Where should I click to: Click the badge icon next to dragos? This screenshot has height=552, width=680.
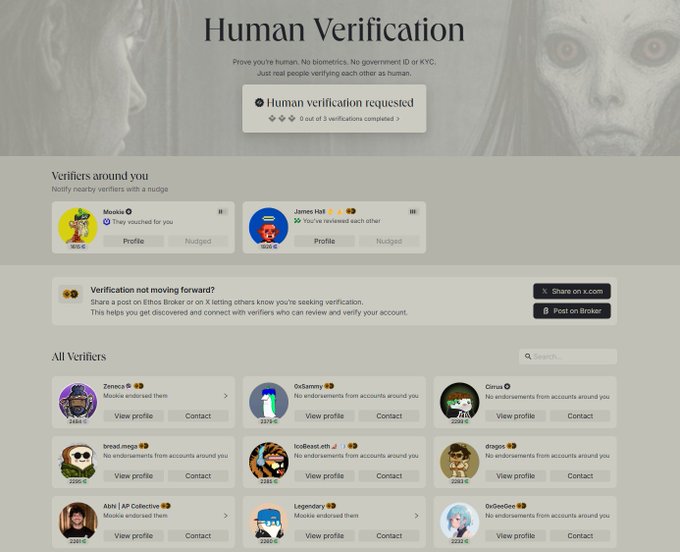point(512,446)
